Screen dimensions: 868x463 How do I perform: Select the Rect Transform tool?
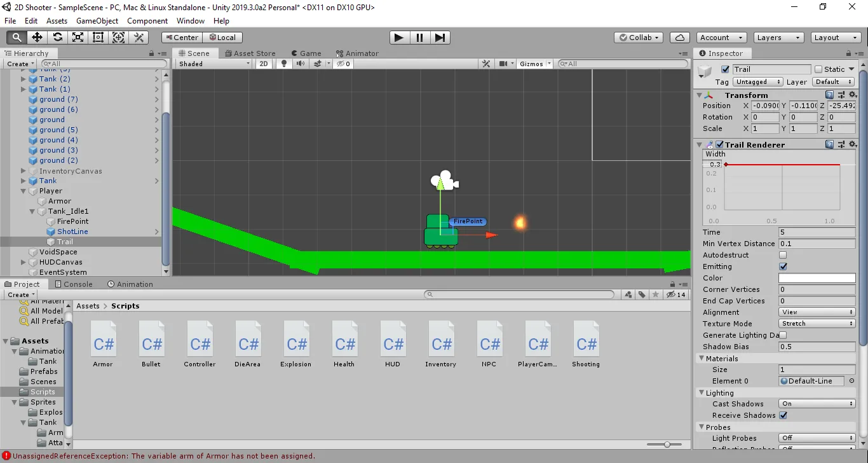coord(98,38)
